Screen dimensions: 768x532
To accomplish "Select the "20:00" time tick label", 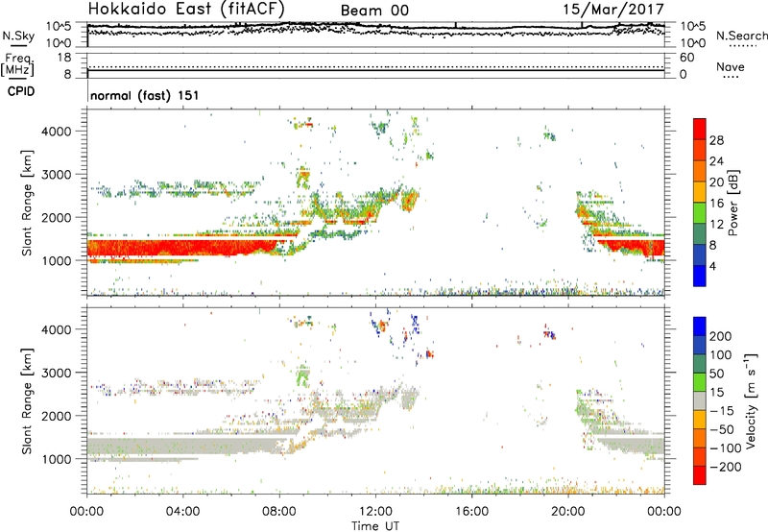I will (567, 512).
